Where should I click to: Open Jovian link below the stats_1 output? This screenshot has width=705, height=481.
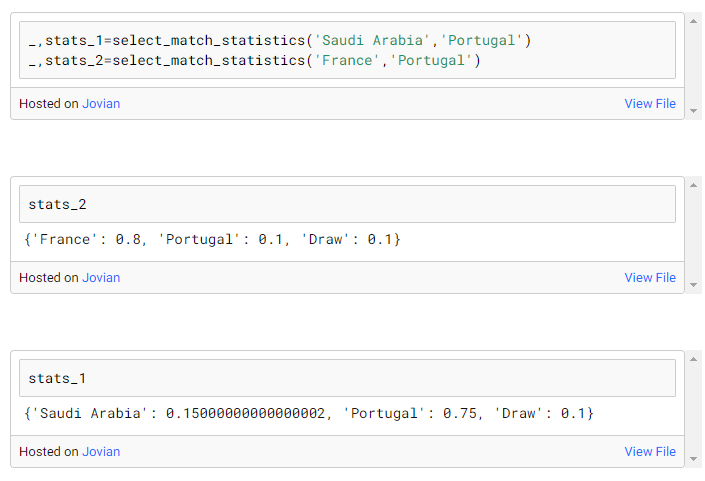pyautogui.click(x=101, y=452)
